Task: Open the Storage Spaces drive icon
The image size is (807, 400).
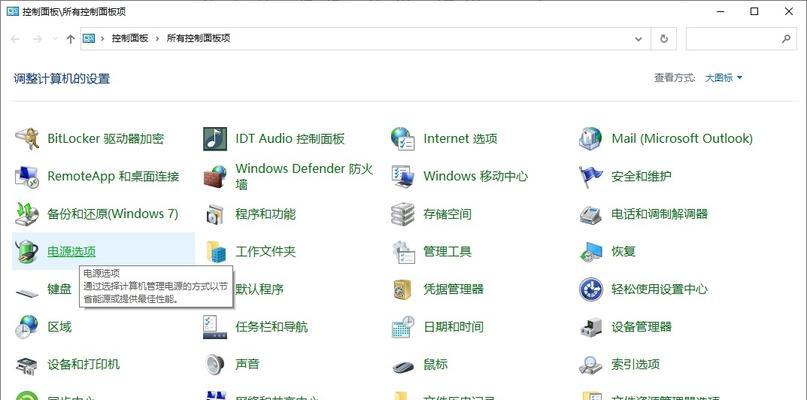Action: pyautogui.click(x=402, y=214)
